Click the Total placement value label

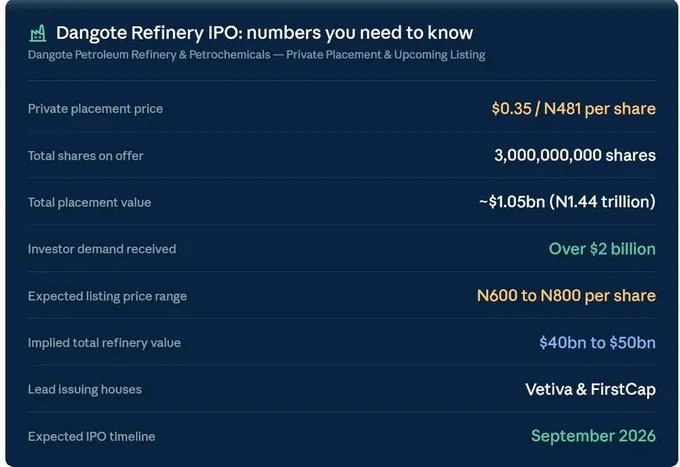(x=89, y=202)
